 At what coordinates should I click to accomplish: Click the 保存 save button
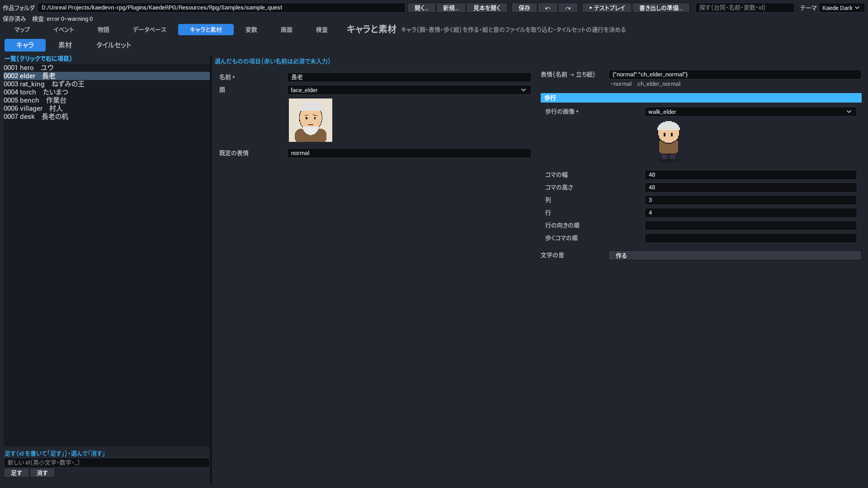(524, 8)
